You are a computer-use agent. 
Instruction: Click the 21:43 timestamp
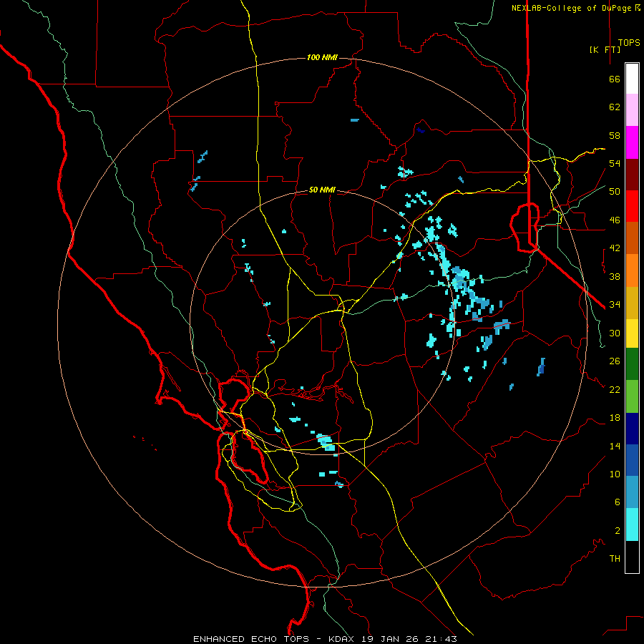click(x=442, y=639)
